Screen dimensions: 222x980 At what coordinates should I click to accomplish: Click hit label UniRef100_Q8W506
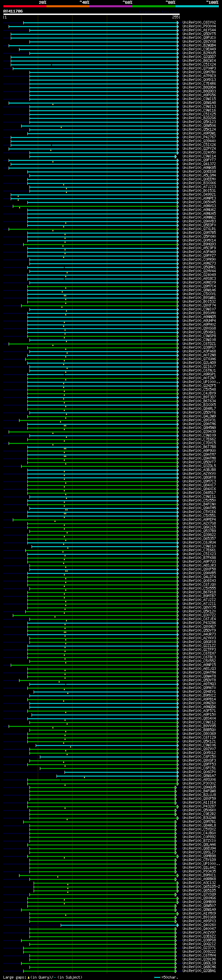(199, 125)
